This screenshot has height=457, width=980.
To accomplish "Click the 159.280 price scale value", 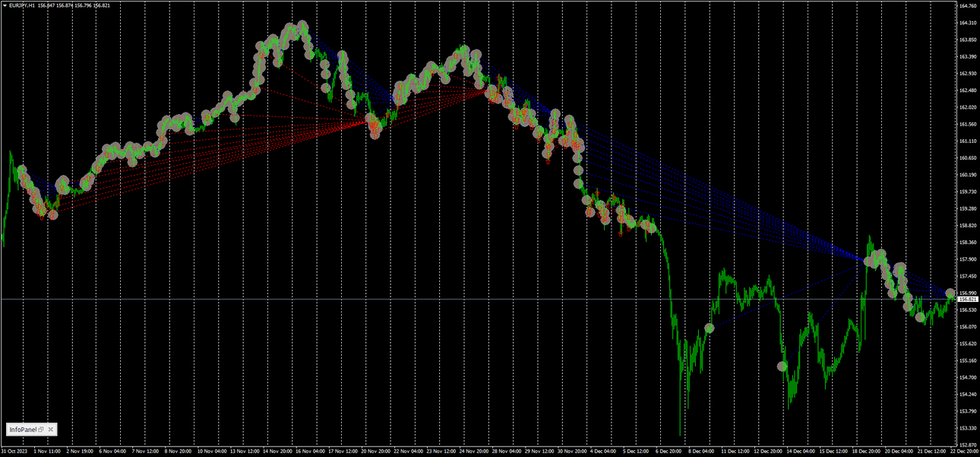I will click(968, 208).
